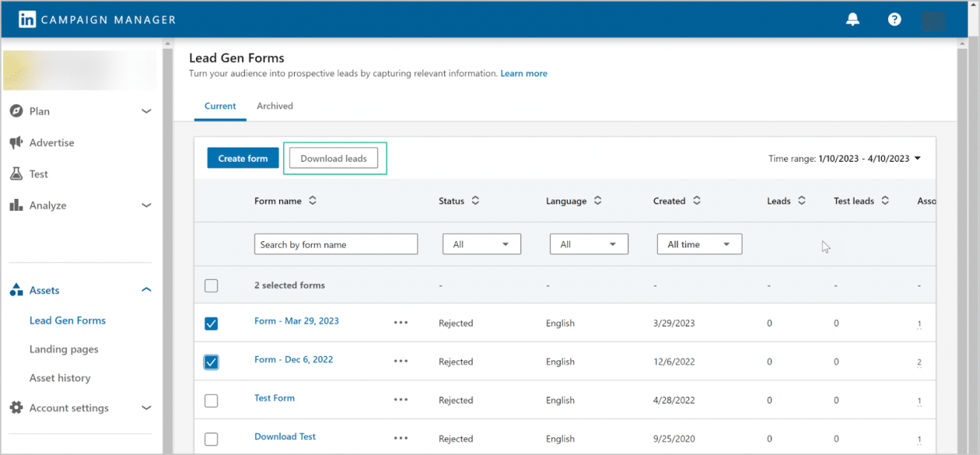Click the Test flask icon in the sidebar

click(x=16, y=174)
